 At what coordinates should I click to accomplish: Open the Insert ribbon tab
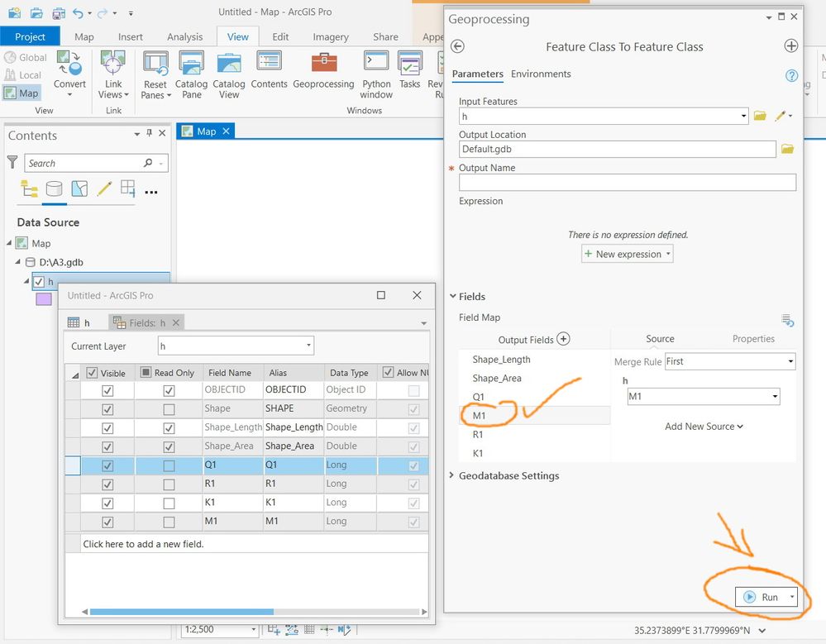coord(130,37)
